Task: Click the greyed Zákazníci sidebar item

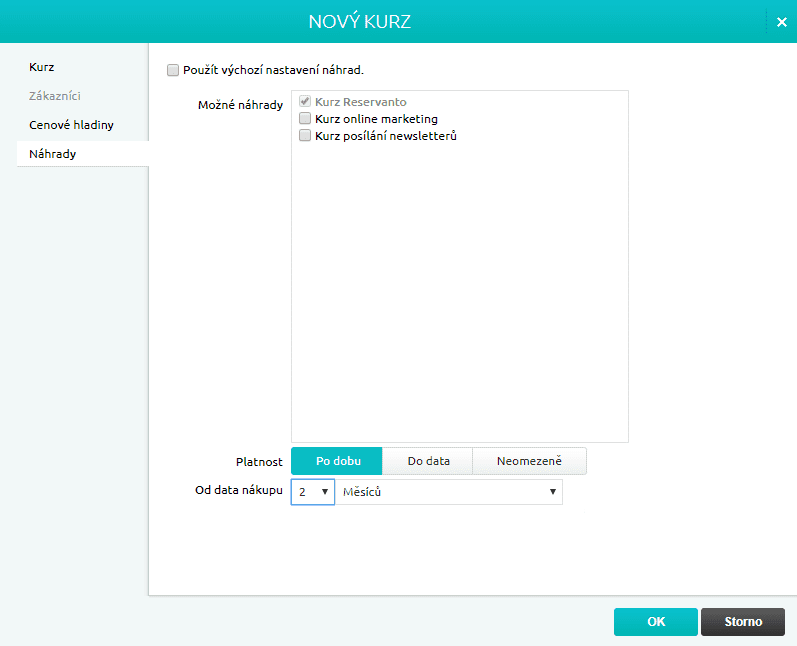Action: point(55,96)
